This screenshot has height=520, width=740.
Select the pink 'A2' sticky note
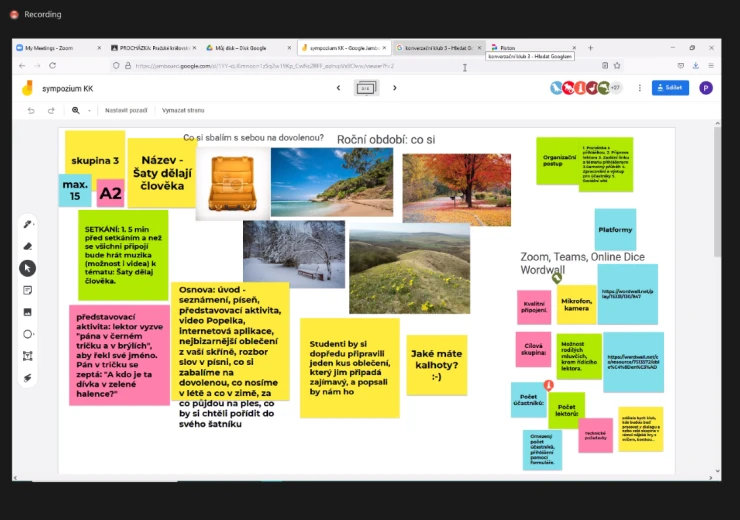[110, 193]
